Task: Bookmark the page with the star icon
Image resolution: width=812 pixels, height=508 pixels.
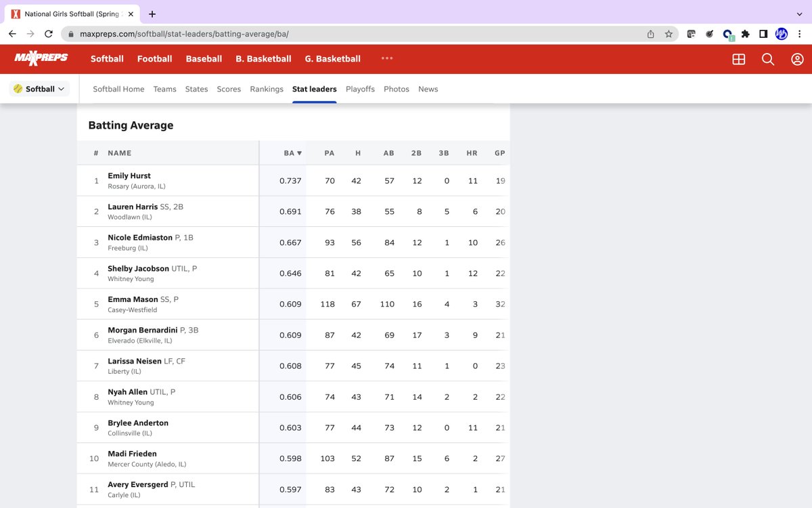Action: click(x=669, y=34)
